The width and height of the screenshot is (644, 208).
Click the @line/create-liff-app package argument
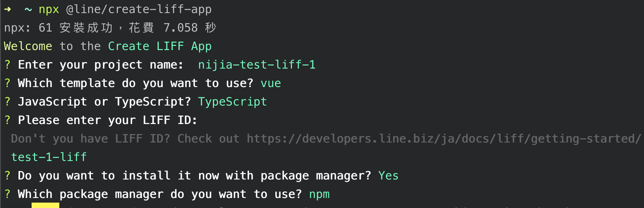[x=139, y=9]
